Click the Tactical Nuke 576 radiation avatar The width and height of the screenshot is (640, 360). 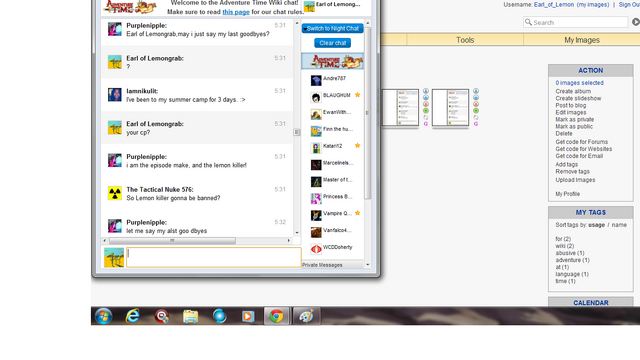point(115,193)
